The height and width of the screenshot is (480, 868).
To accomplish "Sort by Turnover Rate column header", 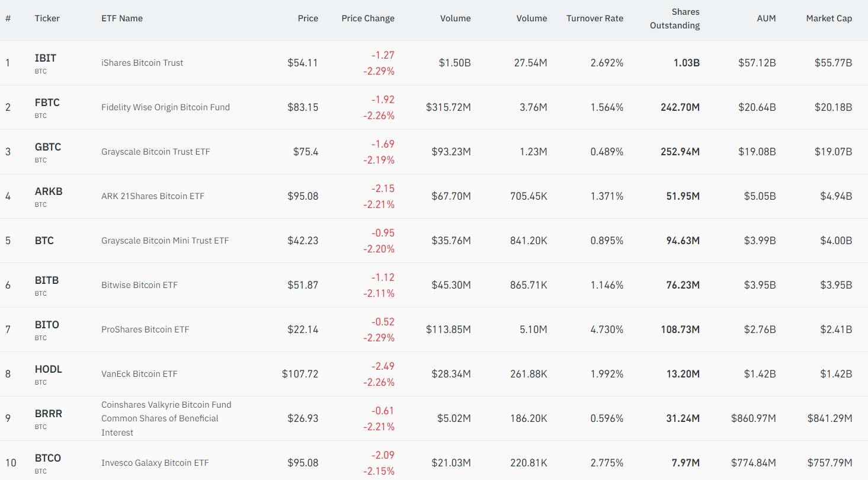I will point(595,18).
